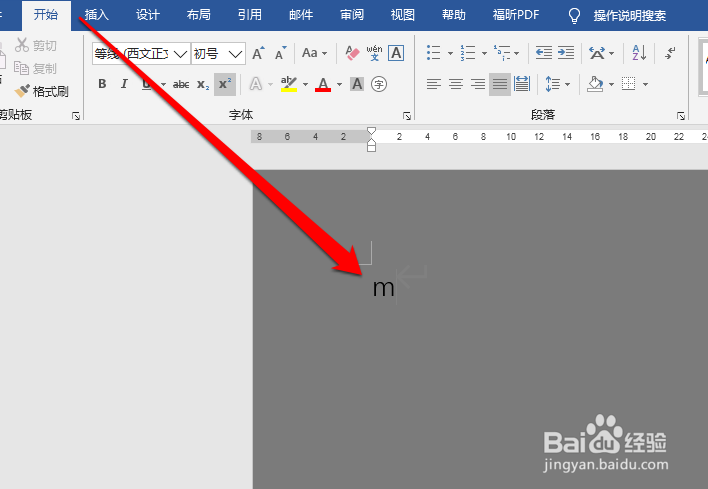Image resolution: width=708 pixels, height=489 pixels.
Task: Toggle show/hide paragraph marks
Action: pos(671,53)
